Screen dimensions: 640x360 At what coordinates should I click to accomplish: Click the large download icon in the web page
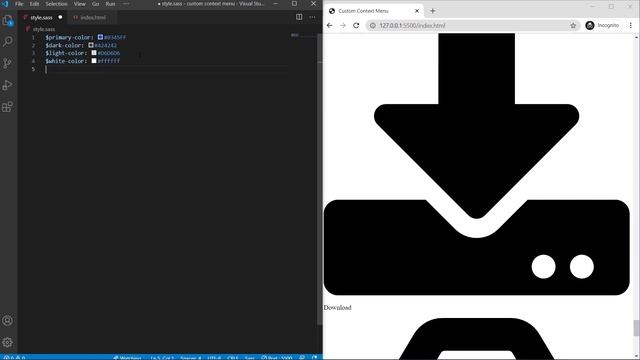click(476, 164)
